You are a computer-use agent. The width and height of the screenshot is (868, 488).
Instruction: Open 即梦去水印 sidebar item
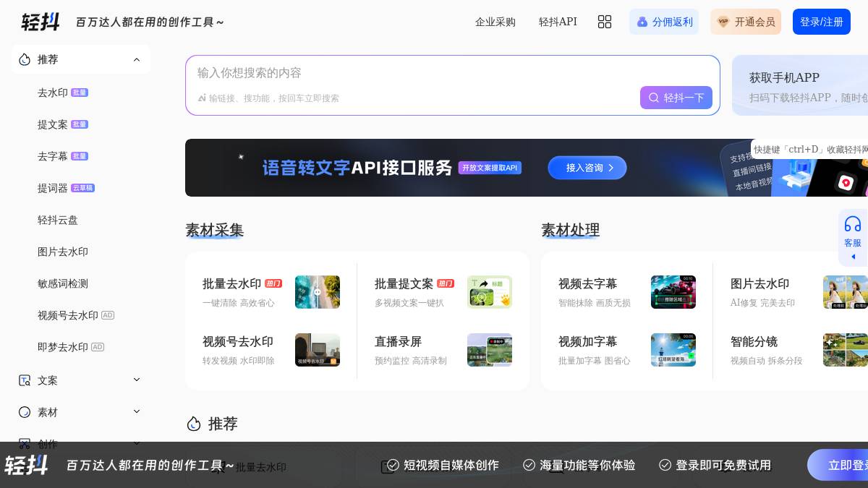63,347
